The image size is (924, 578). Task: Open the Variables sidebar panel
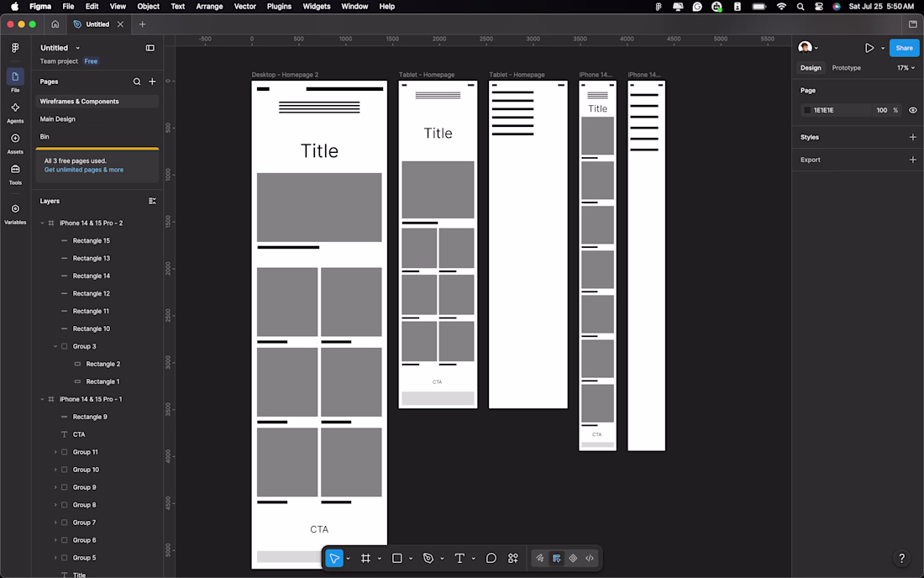[x=15, y=213]
